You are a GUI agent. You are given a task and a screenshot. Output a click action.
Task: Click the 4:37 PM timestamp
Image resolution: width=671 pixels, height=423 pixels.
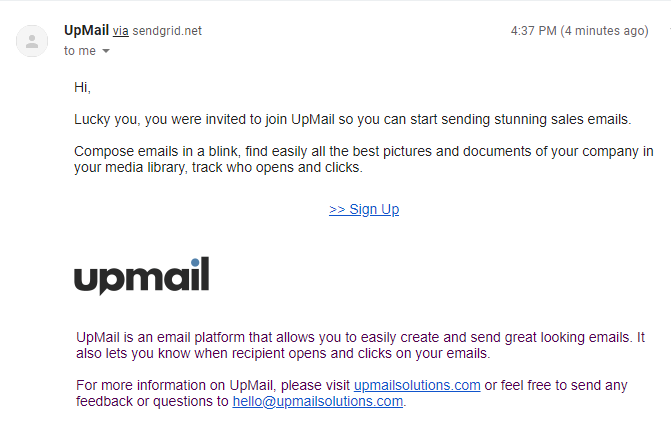(533, 31)
